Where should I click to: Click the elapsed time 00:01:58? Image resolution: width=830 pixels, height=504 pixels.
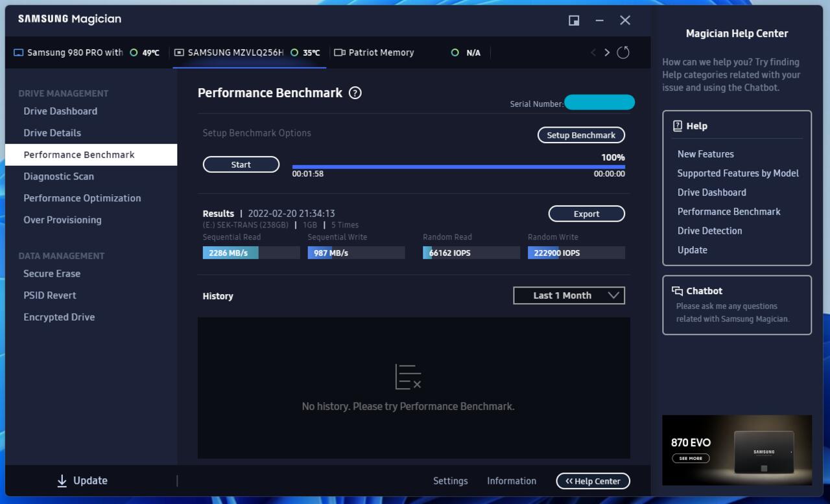pyautogui.click(x=307, y=174)
